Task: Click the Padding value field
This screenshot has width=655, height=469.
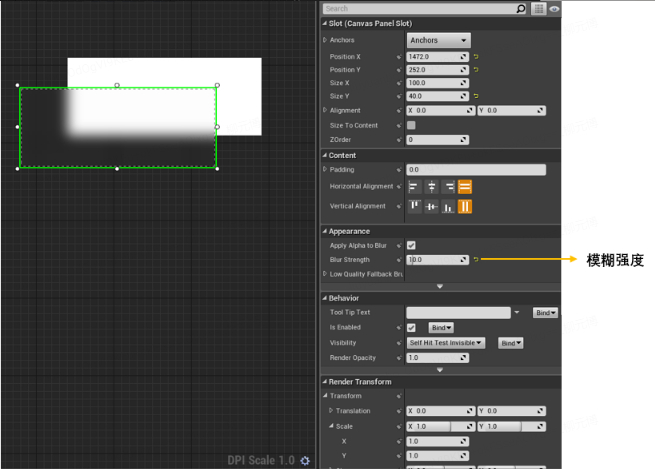Action: point(476,170)
